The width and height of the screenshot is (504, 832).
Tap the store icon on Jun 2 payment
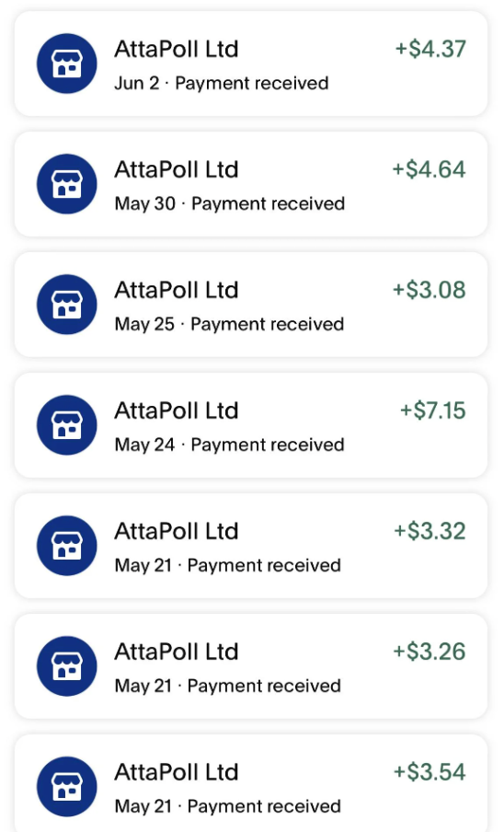tap(67, 64)
